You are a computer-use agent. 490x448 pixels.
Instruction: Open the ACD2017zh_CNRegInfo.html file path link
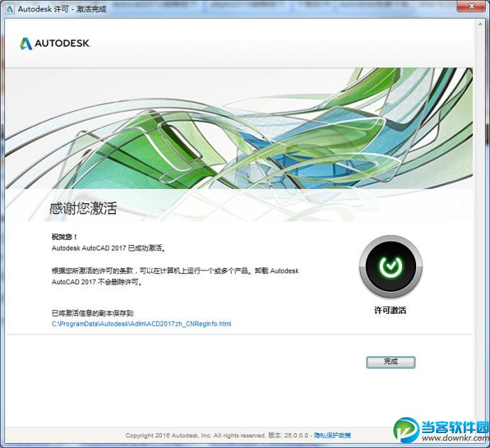[141, 324]
